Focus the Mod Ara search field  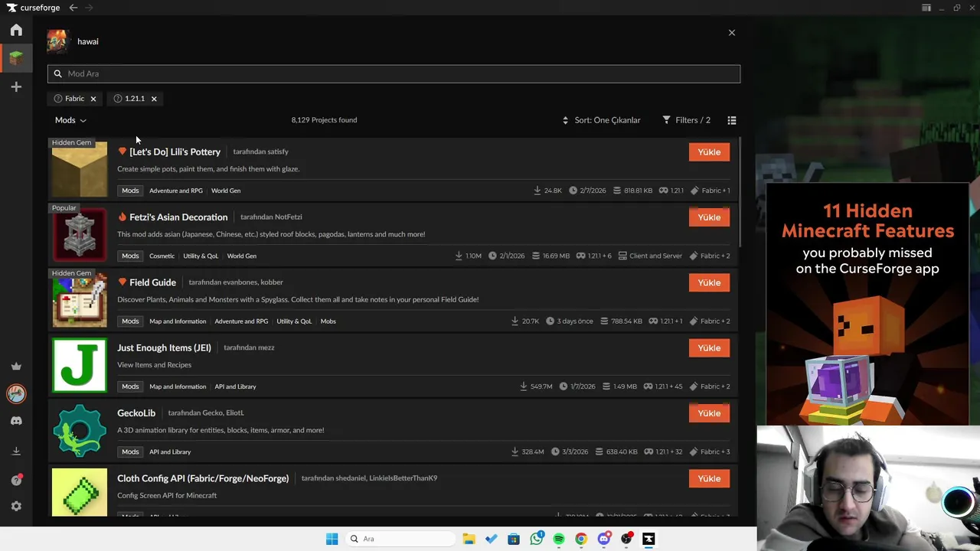pos(394,73)
